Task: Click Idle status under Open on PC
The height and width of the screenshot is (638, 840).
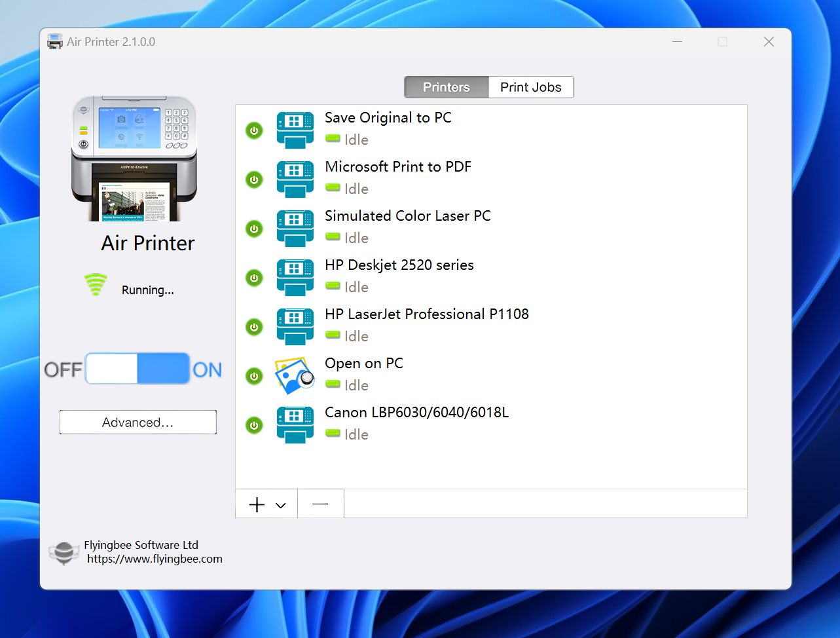Action: [356, 385]
